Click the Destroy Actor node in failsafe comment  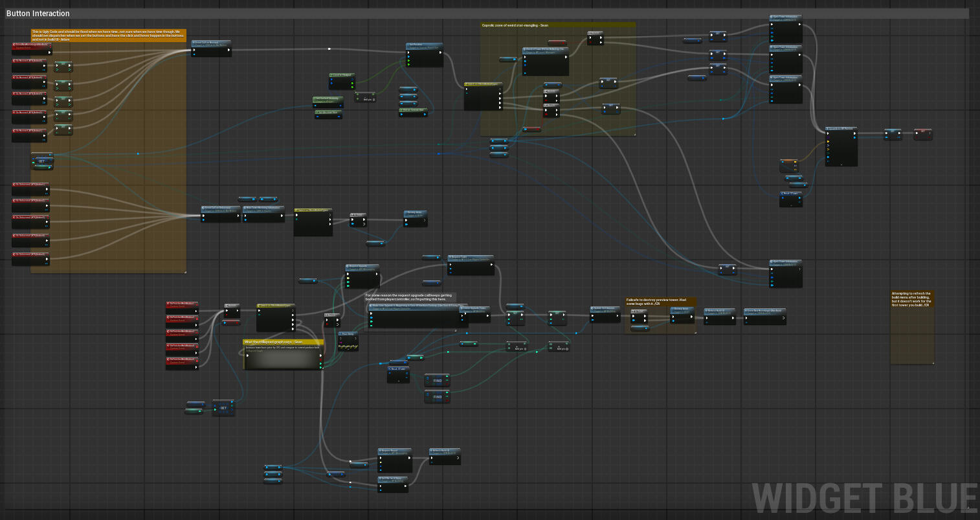682,310
